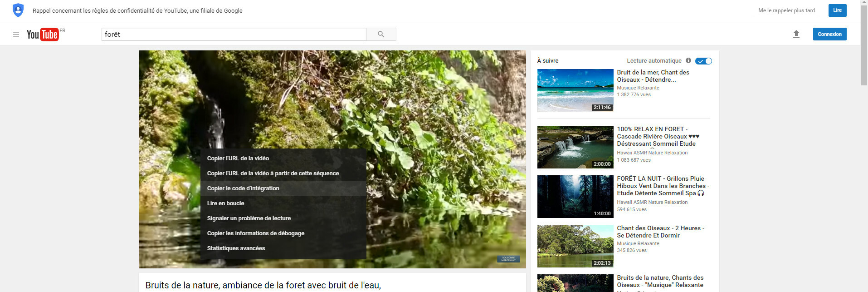
Task: Select "Copier l'URL de la vidéo"
Action: [238, 158]
